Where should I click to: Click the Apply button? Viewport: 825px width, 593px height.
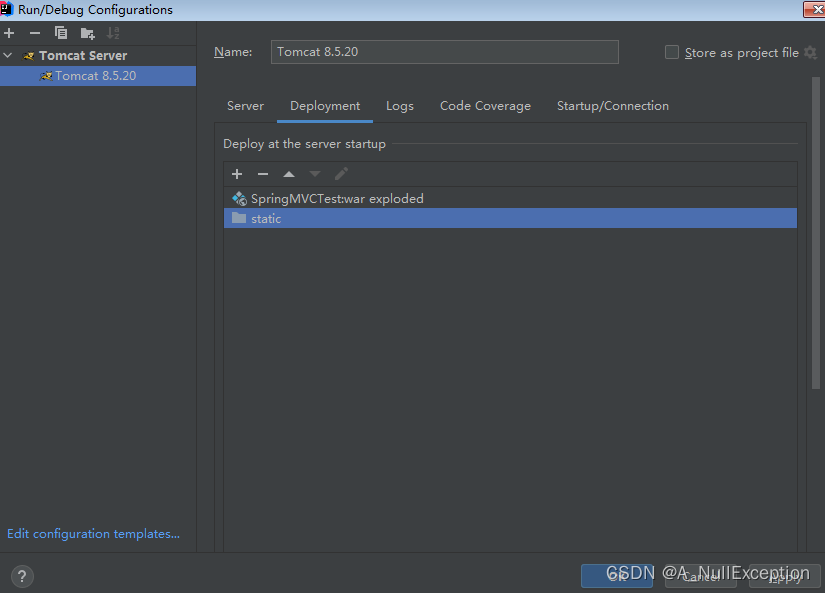[x=784, y=576]
